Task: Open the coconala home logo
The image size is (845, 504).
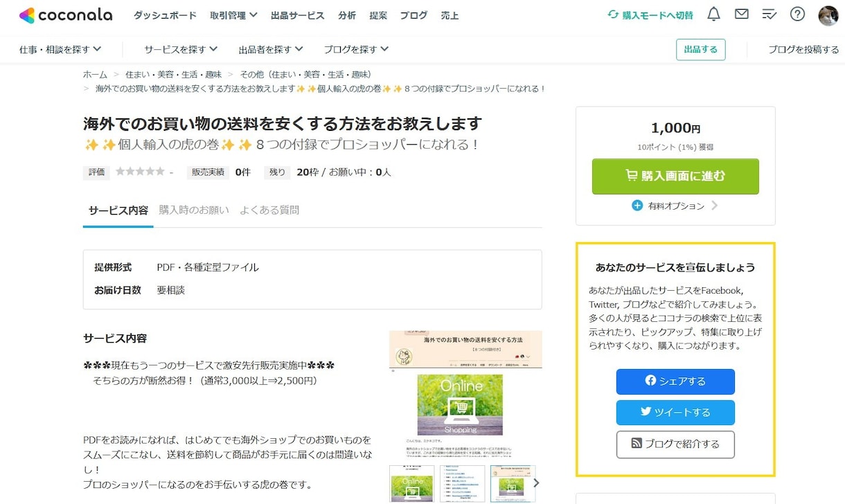Action: pyautogui.click(x=65, y=15)
